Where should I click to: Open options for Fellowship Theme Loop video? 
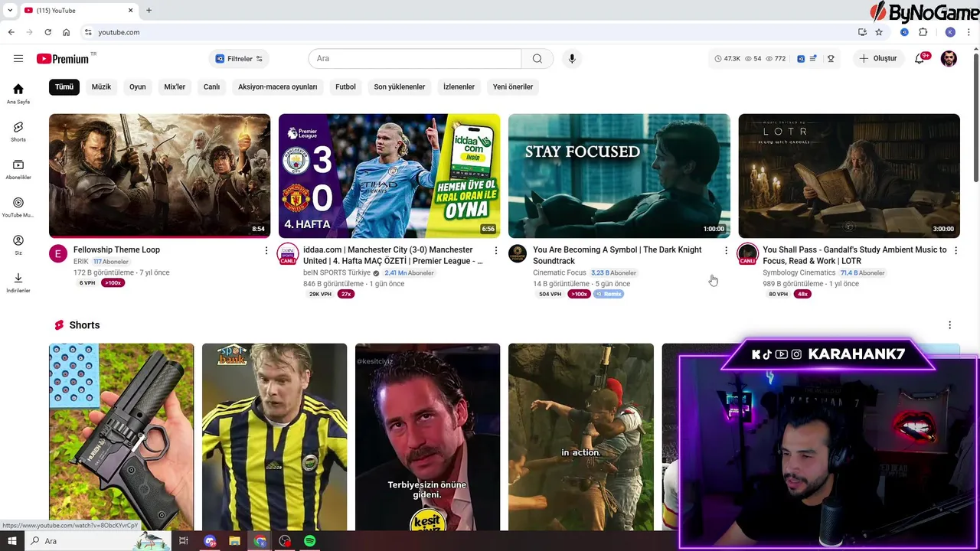(266, 251)
